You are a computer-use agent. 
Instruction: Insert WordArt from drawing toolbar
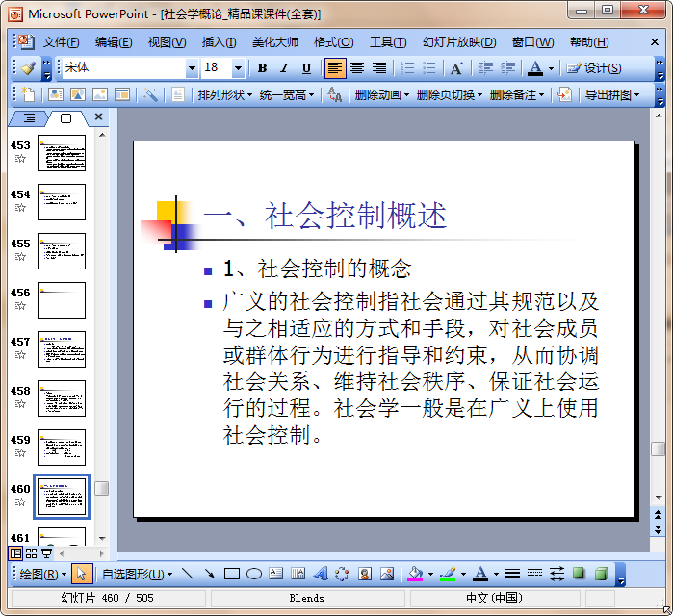coord(321,574)
